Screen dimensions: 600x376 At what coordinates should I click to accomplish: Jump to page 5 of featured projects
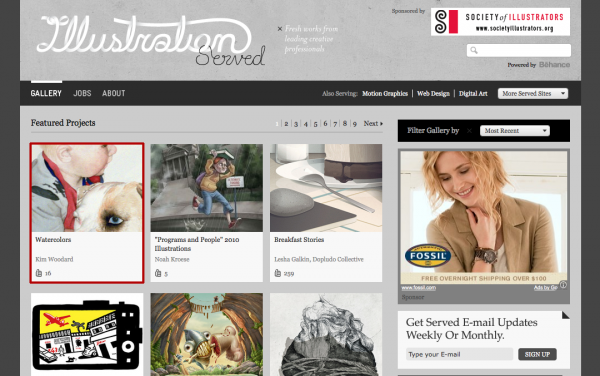315,124
